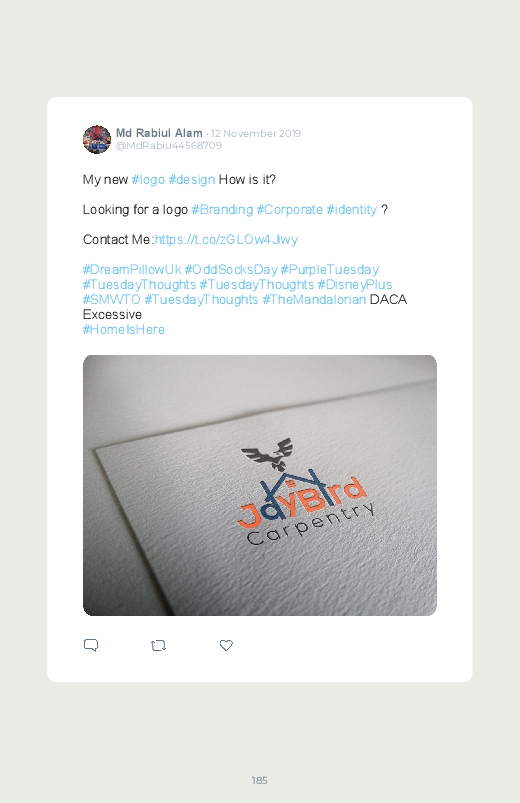
Task: Open the JayBird Carpentry logo image
Action: click(260, 485)
